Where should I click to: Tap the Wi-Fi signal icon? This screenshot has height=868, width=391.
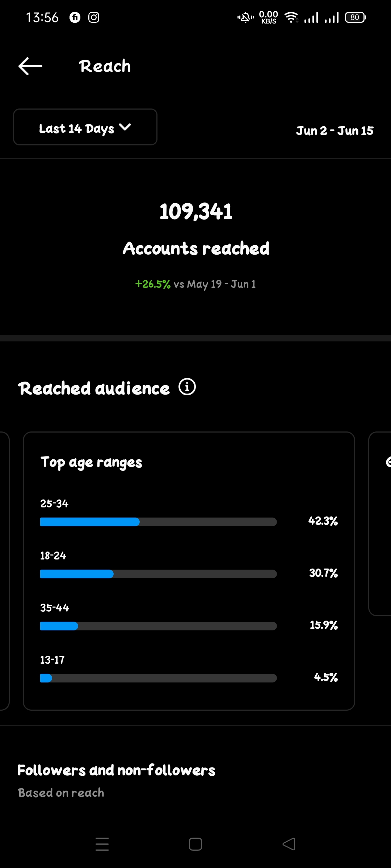click(x=291, y=17)
